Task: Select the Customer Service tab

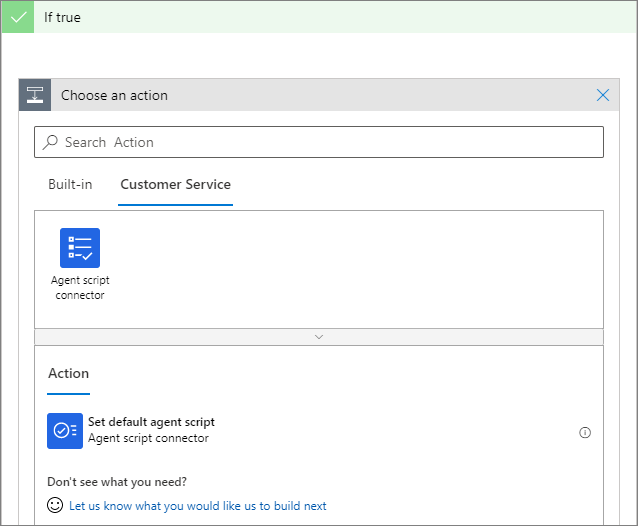Action: click(175, 184)
